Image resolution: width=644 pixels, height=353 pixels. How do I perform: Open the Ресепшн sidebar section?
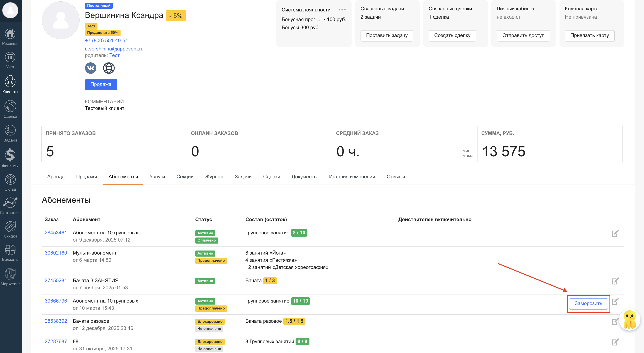coord(10,37)
